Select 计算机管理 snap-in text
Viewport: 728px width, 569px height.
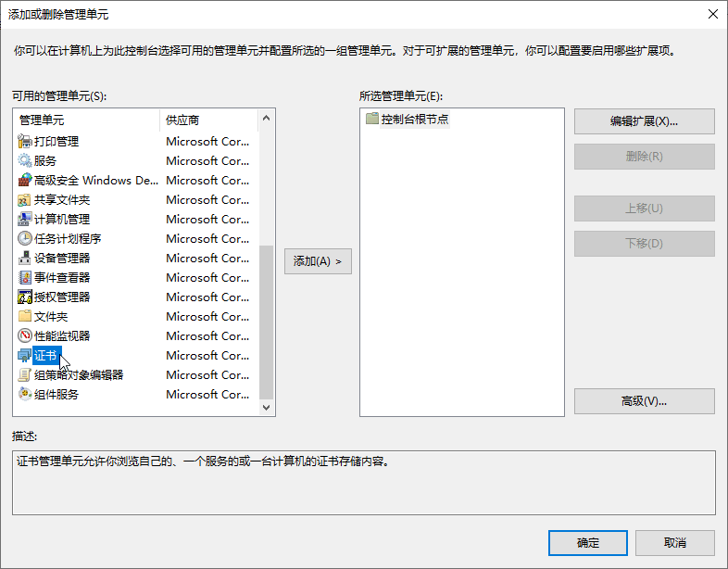coord(62,220)
